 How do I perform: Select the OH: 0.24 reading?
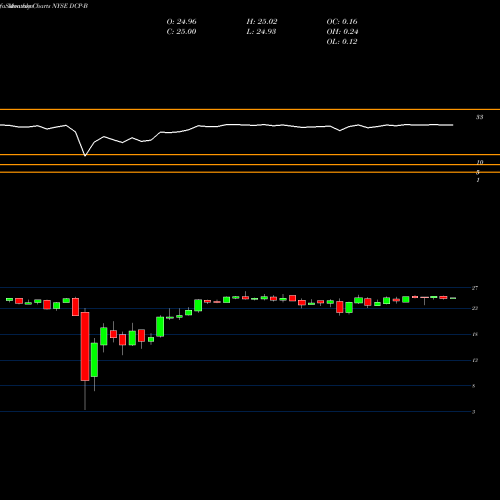[342, 32]
